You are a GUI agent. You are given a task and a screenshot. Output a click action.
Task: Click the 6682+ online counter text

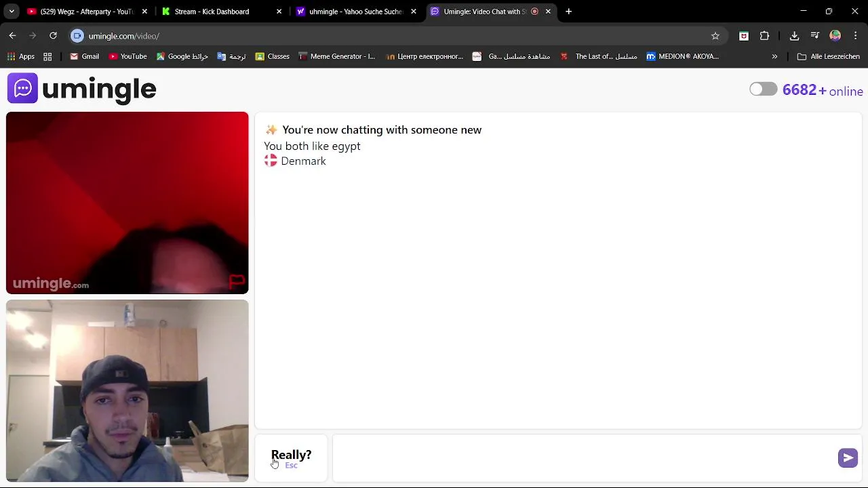[823, 91]
